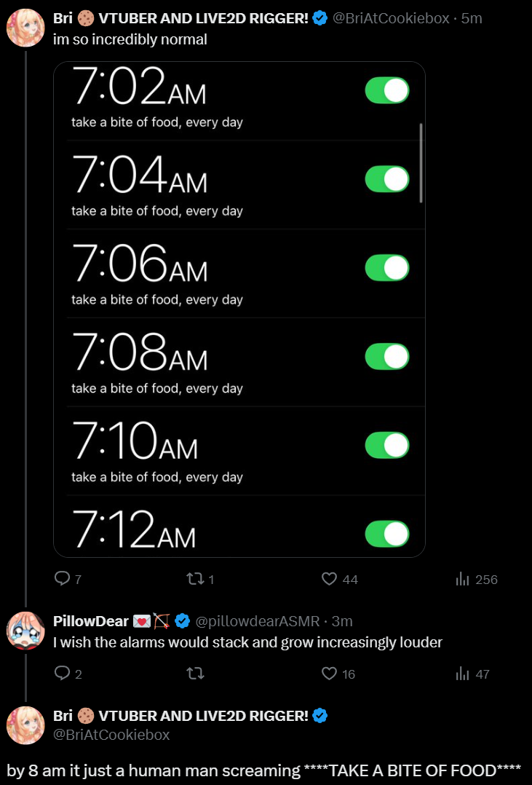Click the 3m timestamp on PillowDear's reply

(342, 621)
